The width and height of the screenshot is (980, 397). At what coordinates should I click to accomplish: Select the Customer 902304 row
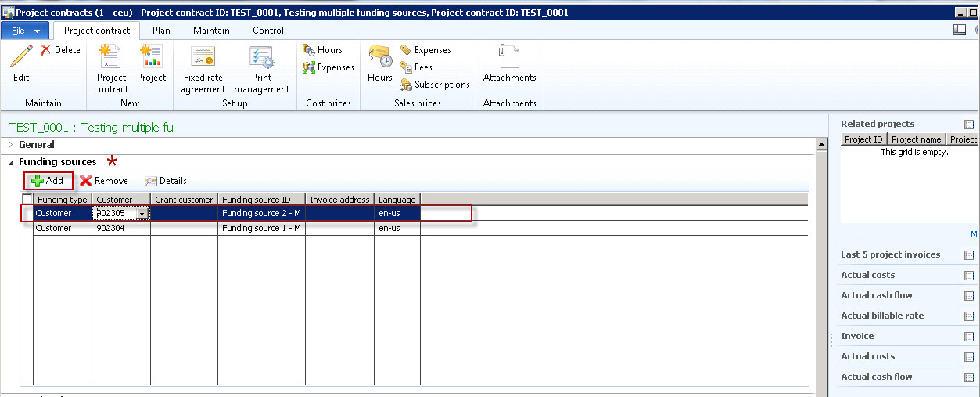click(53, 229)
